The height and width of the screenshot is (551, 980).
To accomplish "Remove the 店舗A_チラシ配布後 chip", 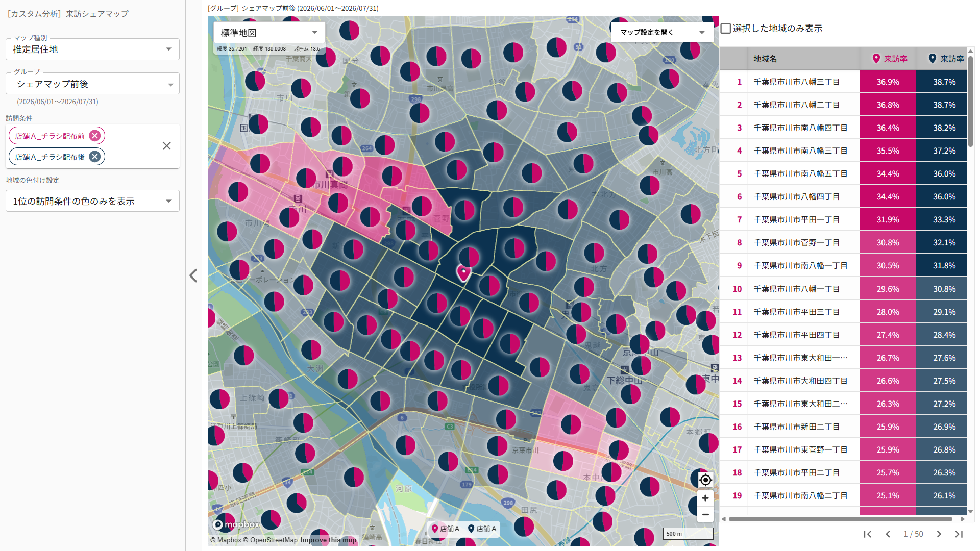I will [x=94, y=157].
